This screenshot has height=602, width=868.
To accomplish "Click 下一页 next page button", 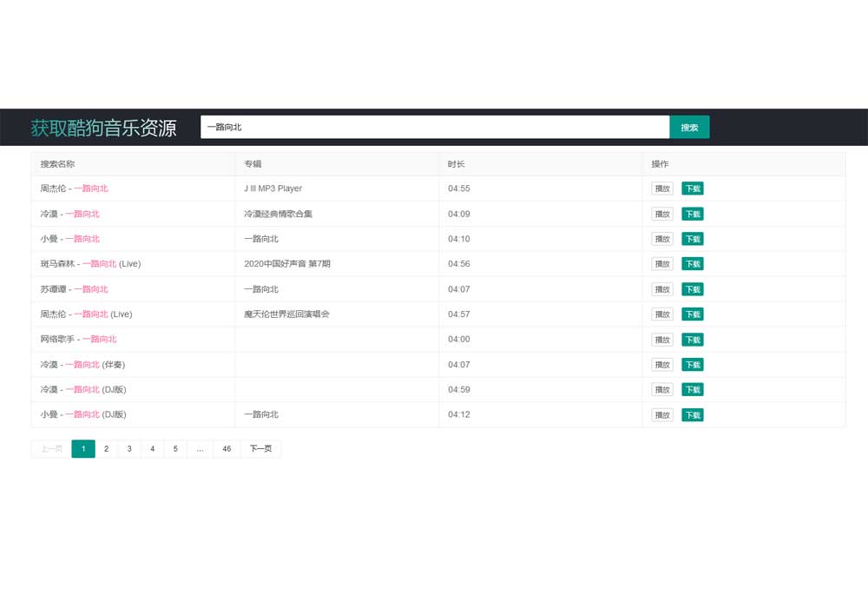I will click(x=260, y=449).
